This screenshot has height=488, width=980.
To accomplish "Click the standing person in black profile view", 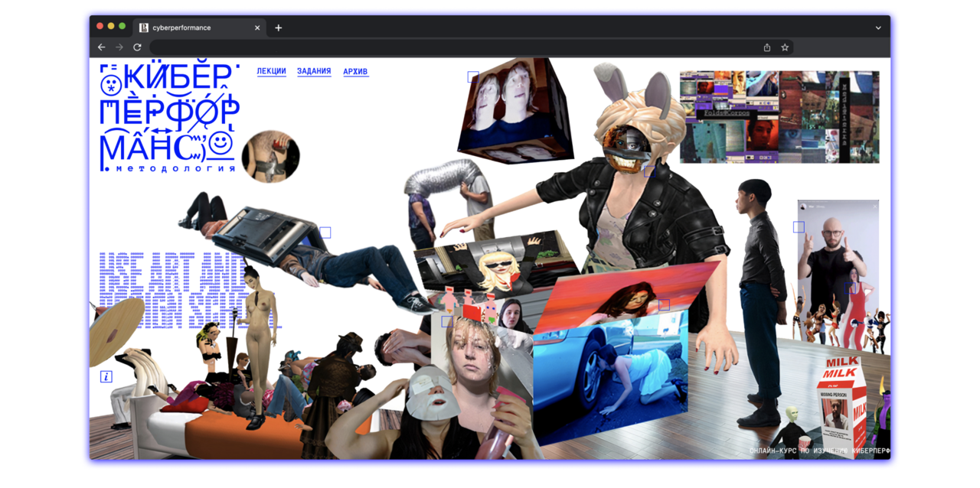I will pos(758,302).
